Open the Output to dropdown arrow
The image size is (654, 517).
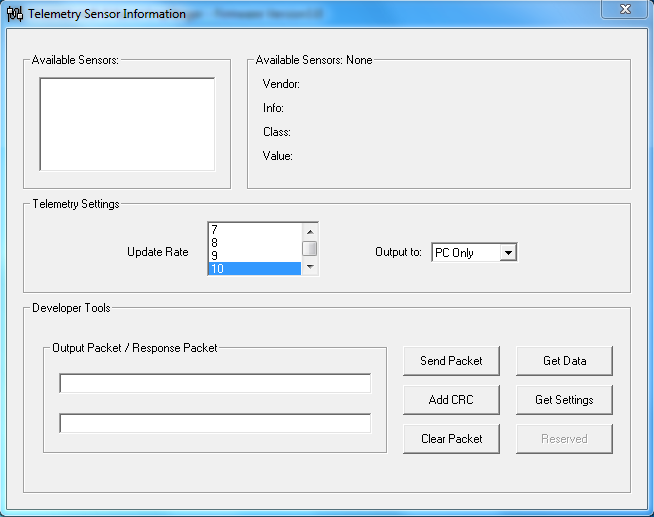coord(508,253)
